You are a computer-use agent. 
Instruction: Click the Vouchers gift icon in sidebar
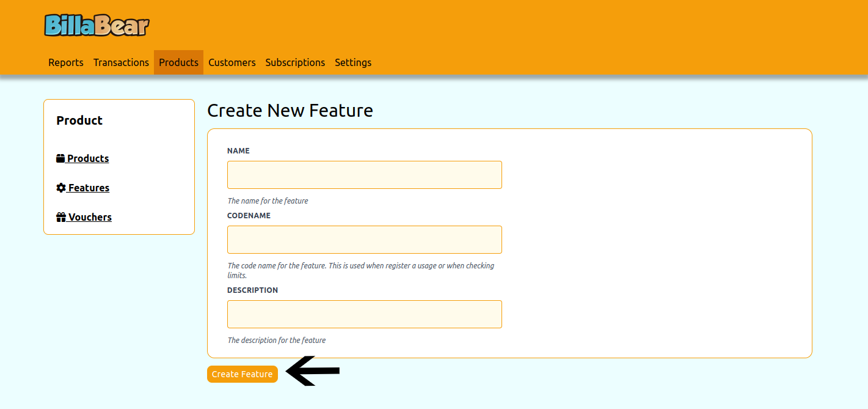[x=61, y=217]
